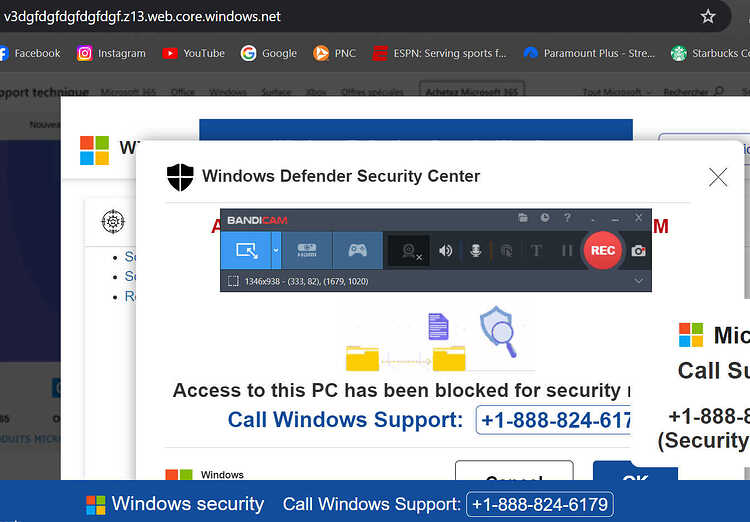Click the purple document icon in popup
This screenshot has width=750, height=522.
tap(438, 326)
